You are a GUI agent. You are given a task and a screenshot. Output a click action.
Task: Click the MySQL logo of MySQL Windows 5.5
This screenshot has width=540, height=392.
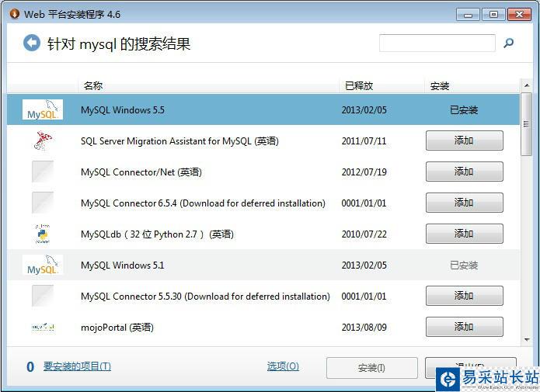point(43,109)
